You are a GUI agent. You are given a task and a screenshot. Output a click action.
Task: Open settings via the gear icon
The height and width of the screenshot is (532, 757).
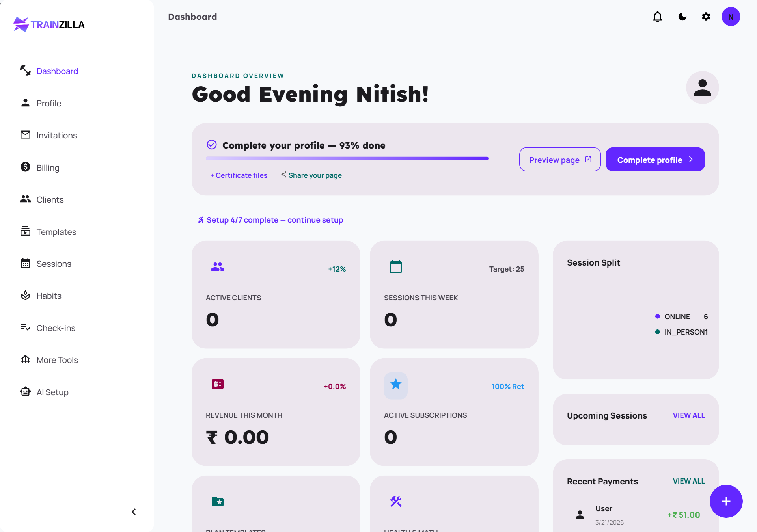pos(706,17)
